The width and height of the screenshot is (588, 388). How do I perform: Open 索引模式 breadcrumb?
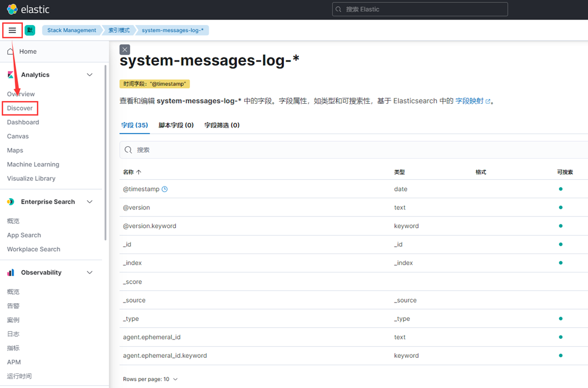click(x=119, y=30)
